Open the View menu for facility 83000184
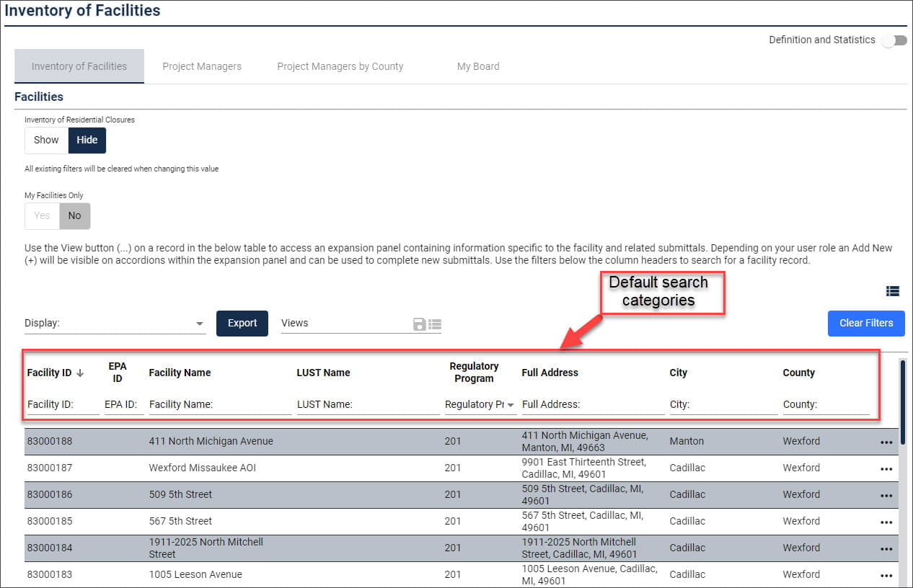Image resolution: width=913 pixels, height=588 pixels. tap(886, 549)
